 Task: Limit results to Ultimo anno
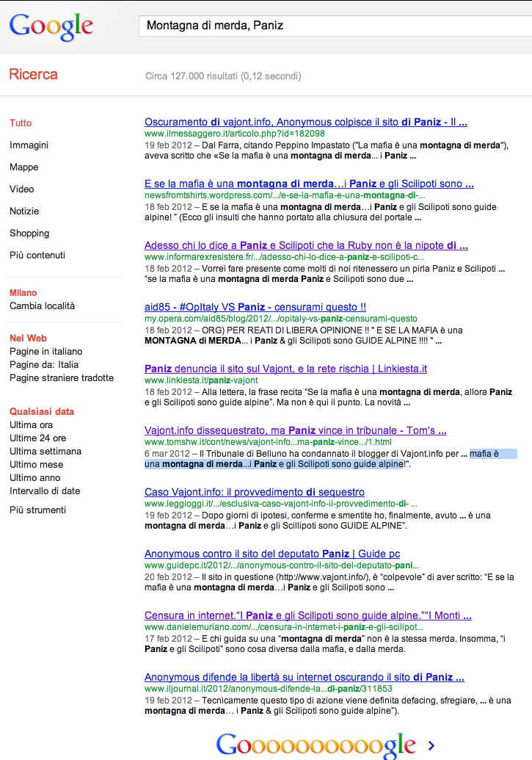pos(35,477)
